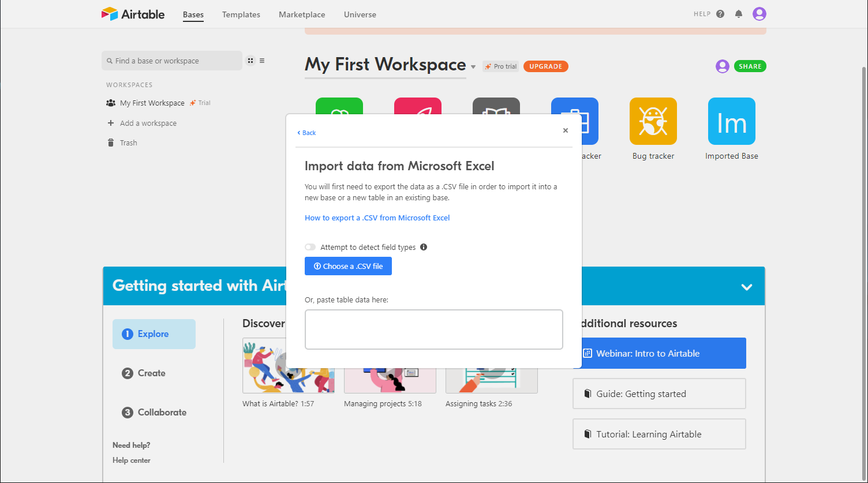The image size is (868, 483).
Task: Select the Collaborate step
Action: coord(154,413)
